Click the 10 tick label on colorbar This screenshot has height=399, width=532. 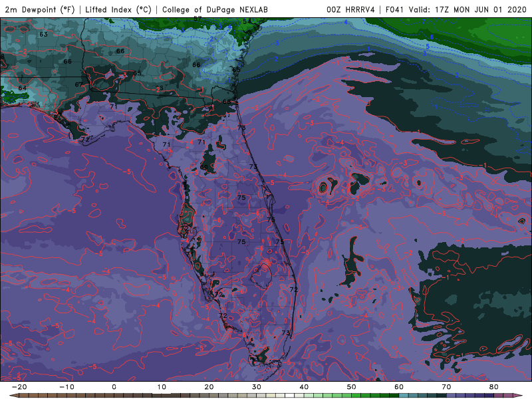[162, 387]
